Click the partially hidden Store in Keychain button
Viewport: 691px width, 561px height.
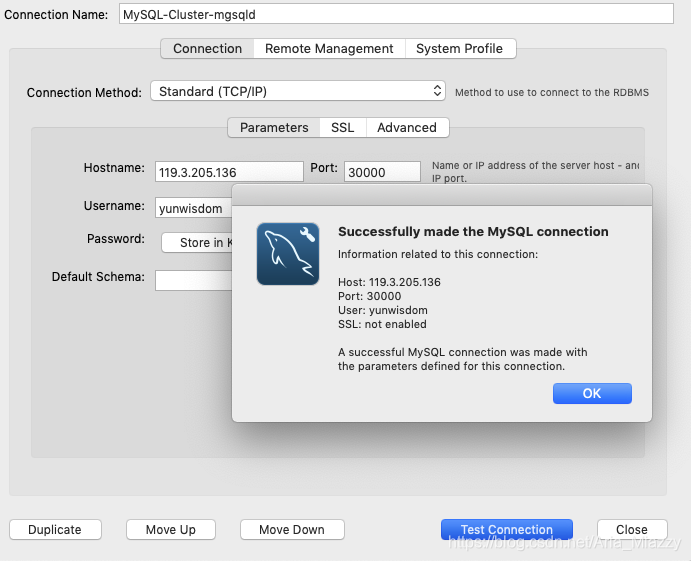[197, 242]
